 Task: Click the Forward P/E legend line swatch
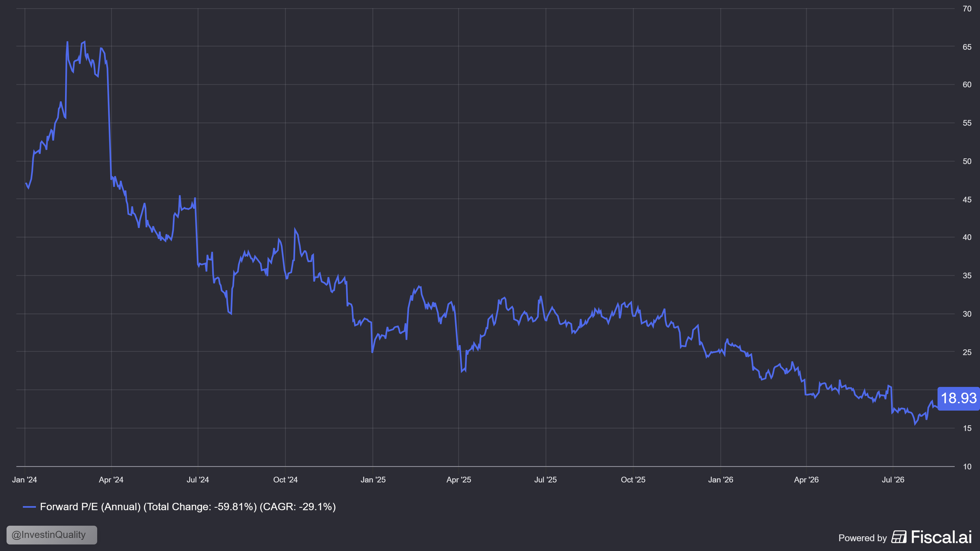[29, 507]
